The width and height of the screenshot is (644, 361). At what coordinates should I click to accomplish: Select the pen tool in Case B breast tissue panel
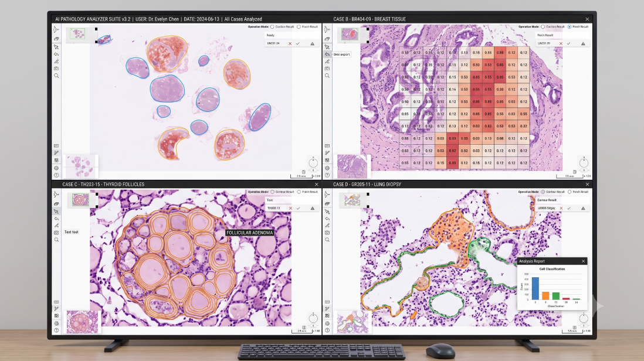[327, 61]
